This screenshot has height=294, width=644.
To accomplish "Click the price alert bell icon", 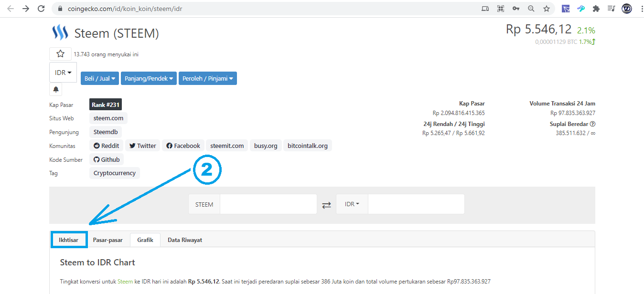I will click(56, 89).
